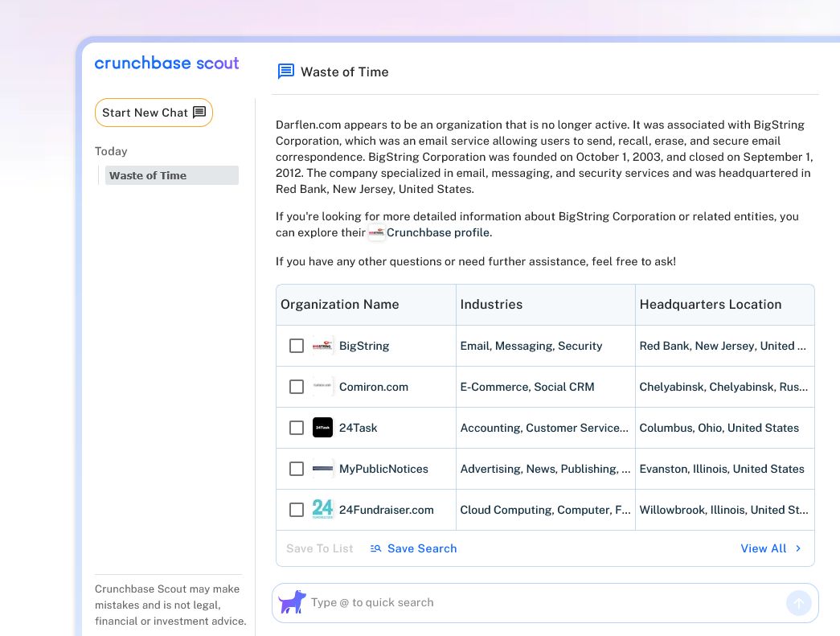Screen dimensions: 840x636
Task: Click the BigString logo beside Crunchbase profile link
Action: coord(377,232)
